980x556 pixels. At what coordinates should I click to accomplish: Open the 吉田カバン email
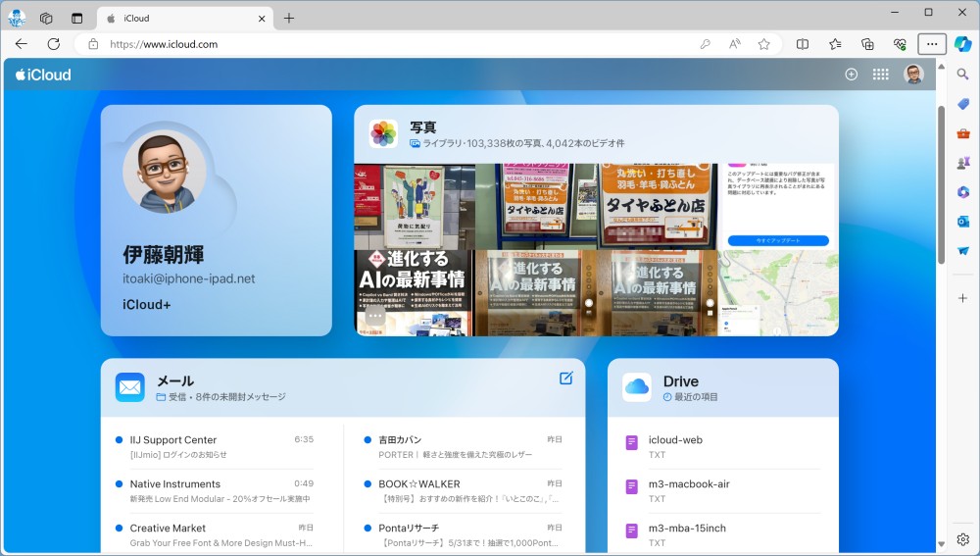tap(464, 447)
